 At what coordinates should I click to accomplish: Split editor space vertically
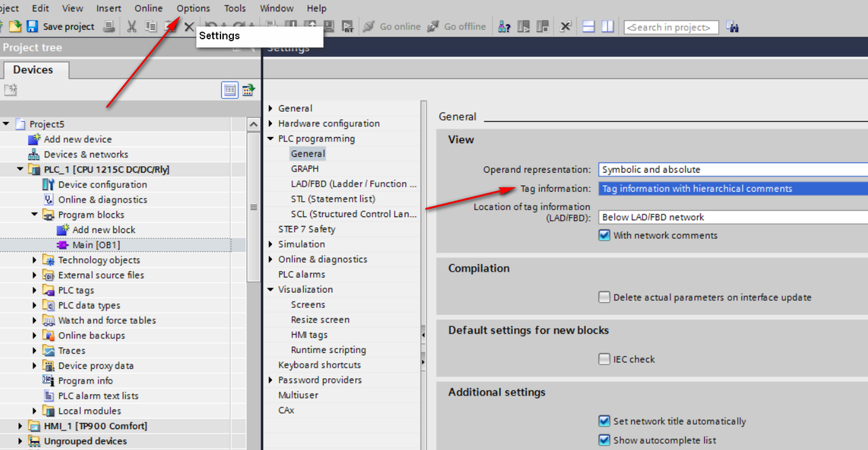coord(608,26)
